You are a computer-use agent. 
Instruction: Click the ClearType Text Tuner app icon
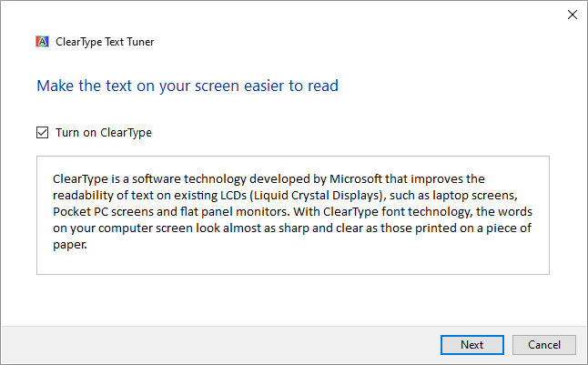point(42,42)
